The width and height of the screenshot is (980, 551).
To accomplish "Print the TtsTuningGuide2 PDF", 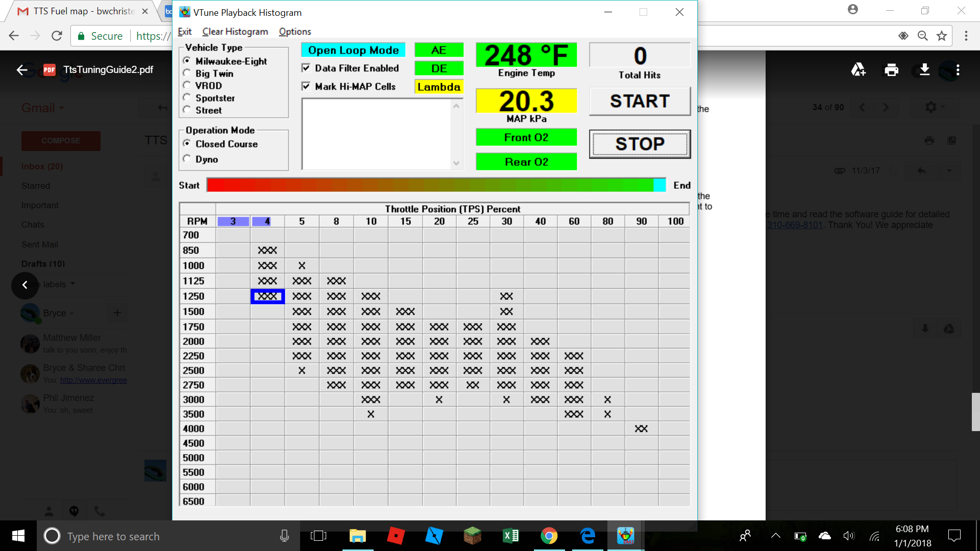I will point(891,70).
